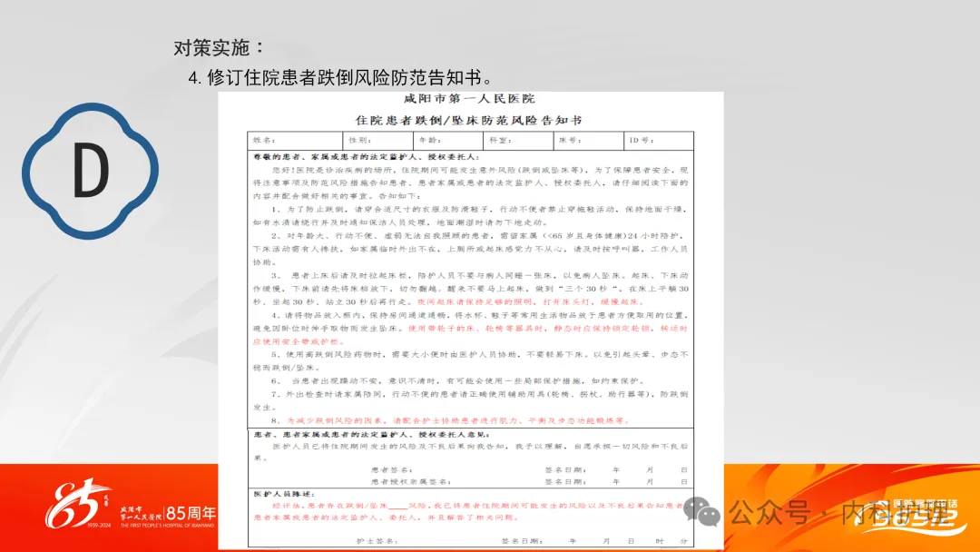
Task: Click item 3 starting 患者上床后请及时拉起床栏
Action: pyautogui.click(x=470, y=288)
